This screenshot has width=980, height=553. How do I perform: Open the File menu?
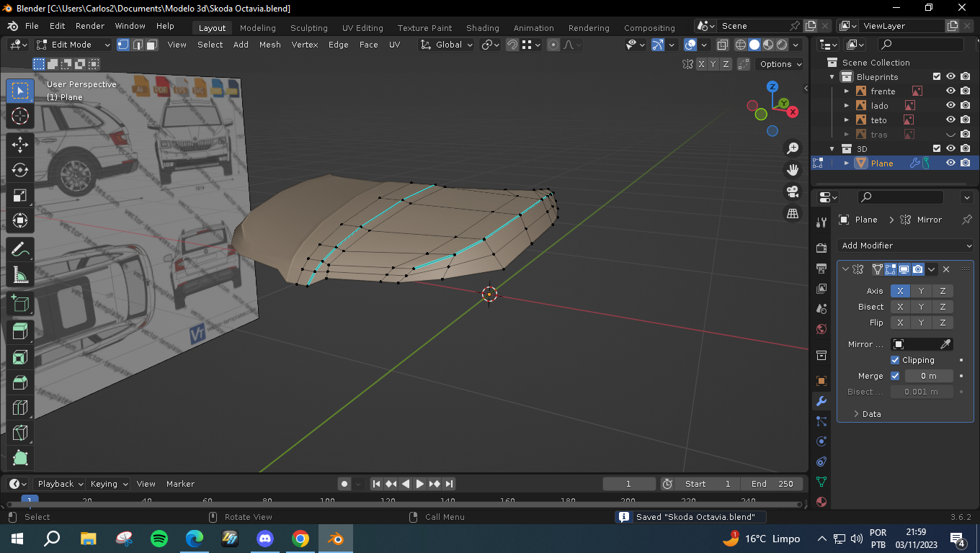pos(32,26)
